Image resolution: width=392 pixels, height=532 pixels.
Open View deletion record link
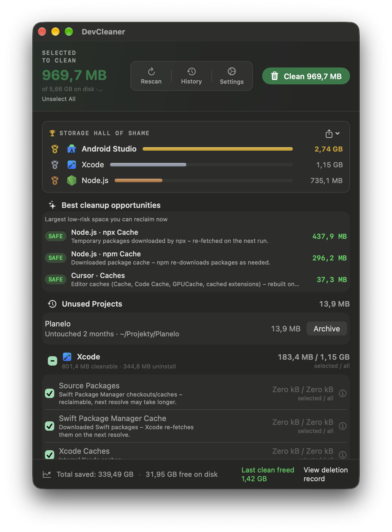point(325,474)
